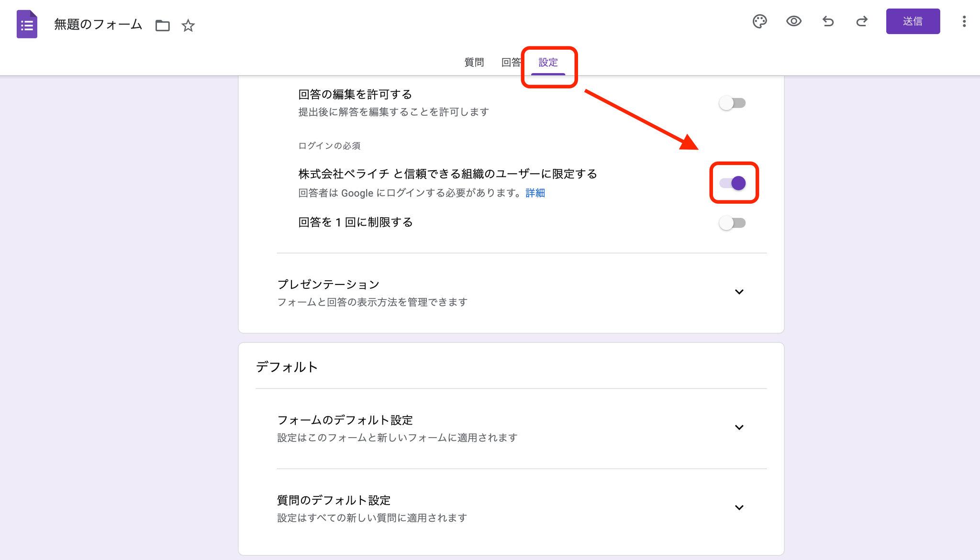Open the three-dot more options menu
The image size is (980, 560).
[x=964, y=22]
